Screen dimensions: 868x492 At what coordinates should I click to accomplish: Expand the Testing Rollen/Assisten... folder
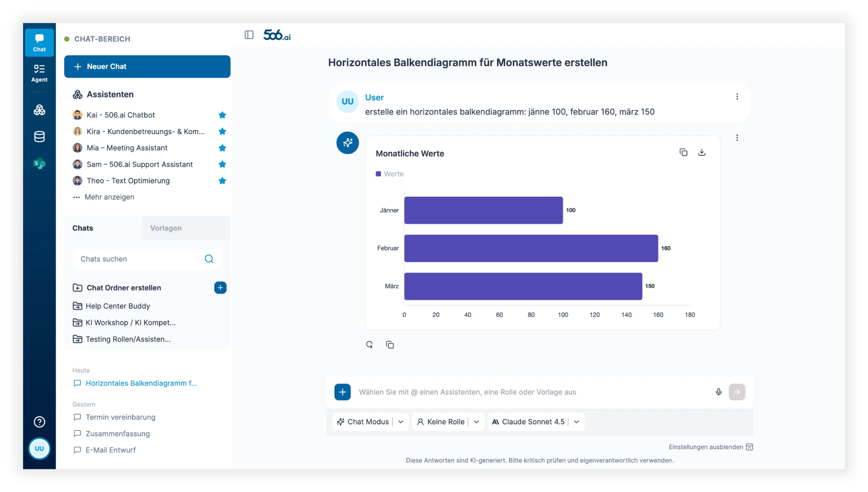point(122,339)
